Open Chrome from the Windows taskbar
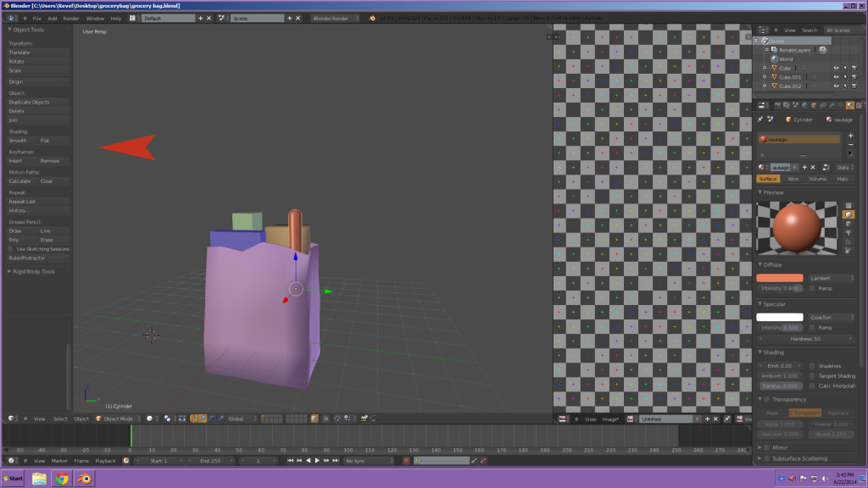The height and width of the screenshot is (488, 868). [62, 479]
